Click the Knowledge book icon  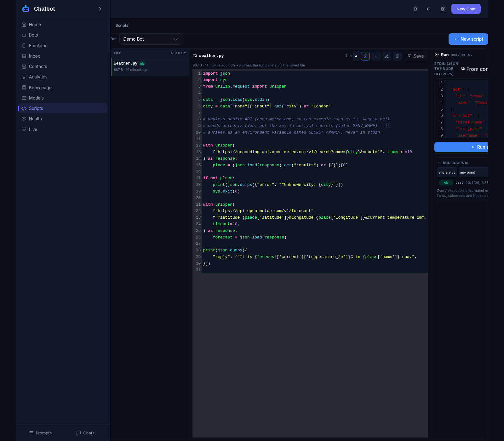(24, 88)
